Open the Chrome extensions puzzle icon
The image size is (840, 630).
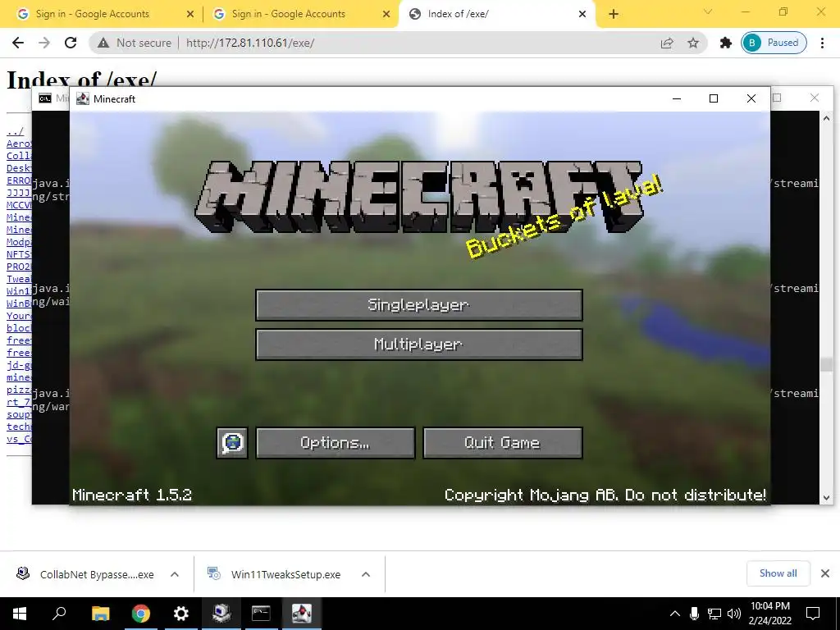(x=725, y=43)
